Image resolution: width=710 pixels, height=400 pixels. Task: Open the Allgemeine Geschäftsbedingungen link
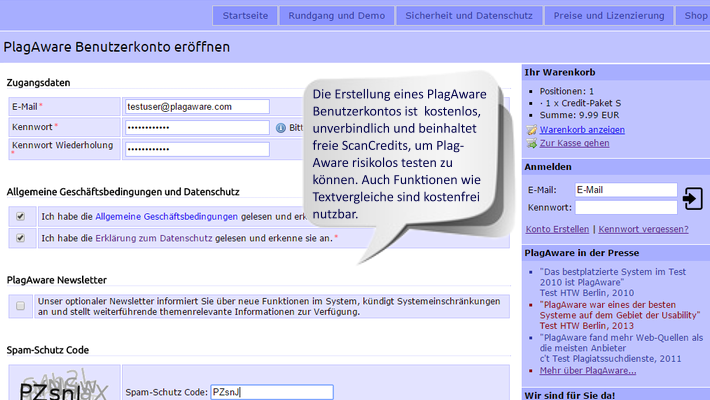(166, 217)
